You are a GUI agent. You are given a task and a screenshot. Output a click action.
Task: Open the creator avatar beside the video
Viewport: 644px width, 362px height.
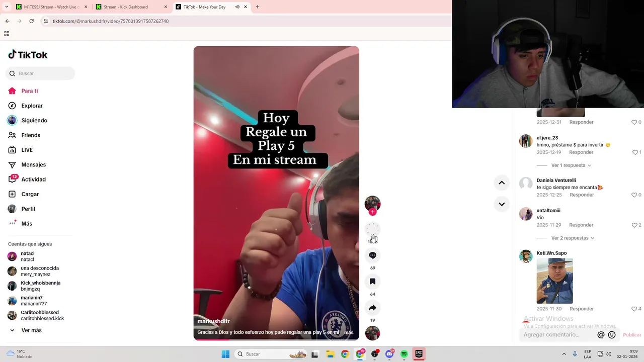coord(372,204)
